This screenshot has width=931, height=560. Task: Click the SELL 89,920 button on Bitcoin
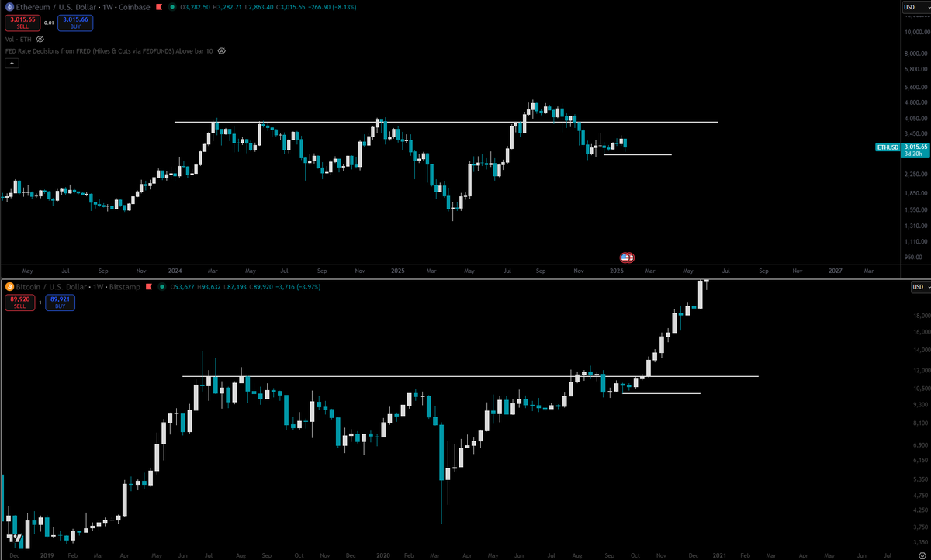click(x=20, y=301)
